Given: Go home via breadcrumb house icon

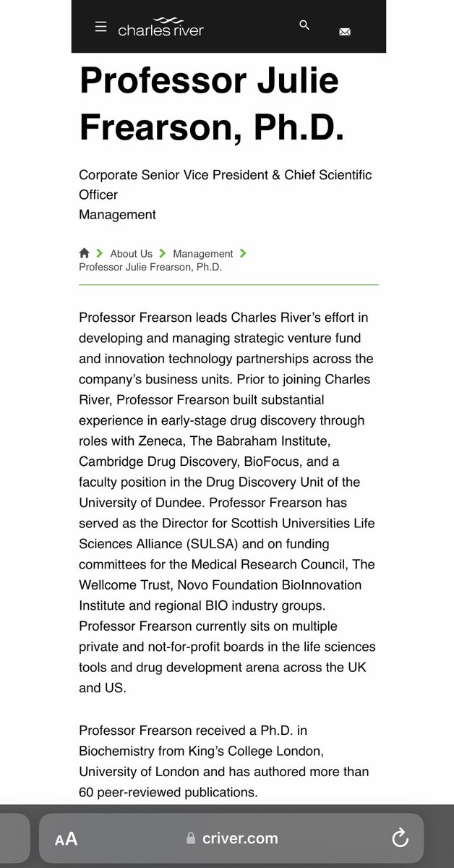Looking at the screenshot, I should [85, 253].
